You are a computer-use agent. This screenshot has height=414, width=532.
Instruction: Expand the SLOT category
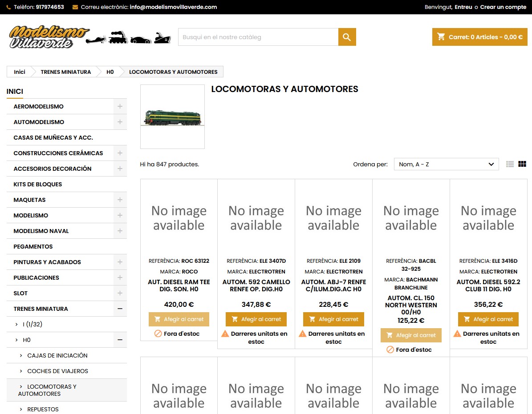(x=120, y=293)
